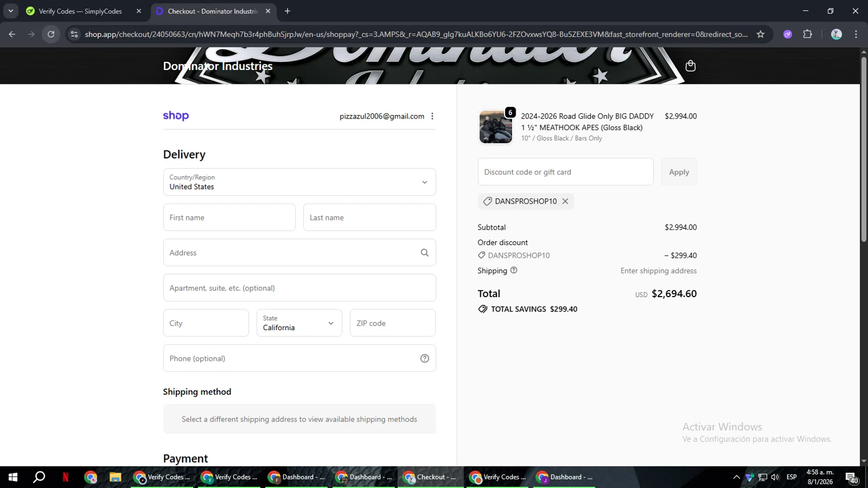Screen dimensions: 868x488
Task: Click the Apartment, suite, etc. field
Action: pos(299,288)
